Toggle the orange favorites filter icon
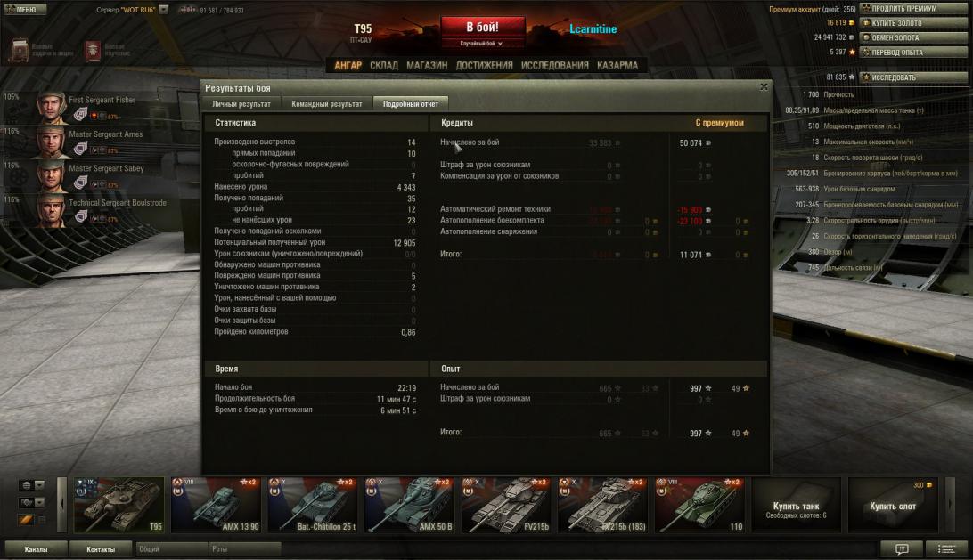 tap(26, 520)
